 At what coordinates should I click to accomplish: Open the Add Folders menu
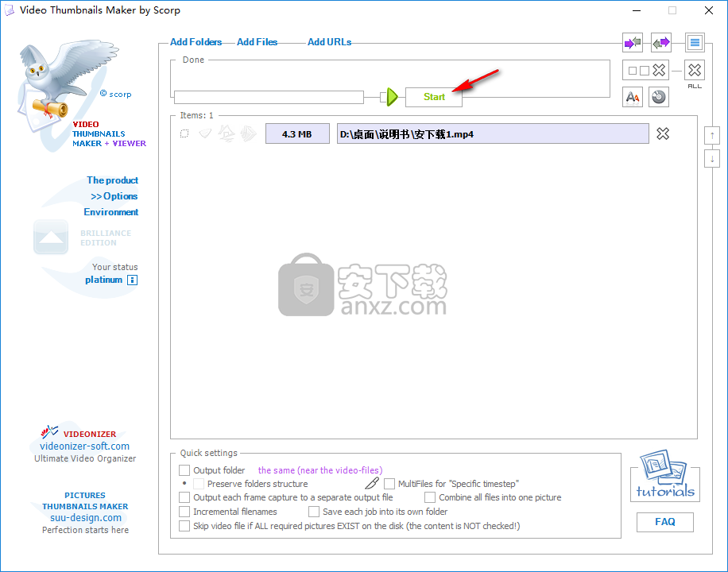point(196,42)
